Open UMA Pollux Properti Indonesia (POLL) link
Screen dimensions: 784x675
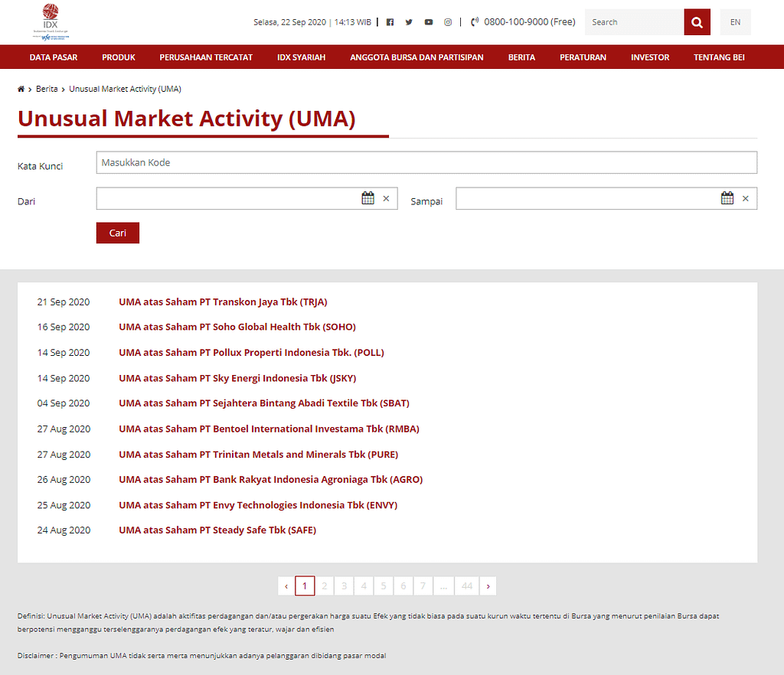[x=251, y=352]
